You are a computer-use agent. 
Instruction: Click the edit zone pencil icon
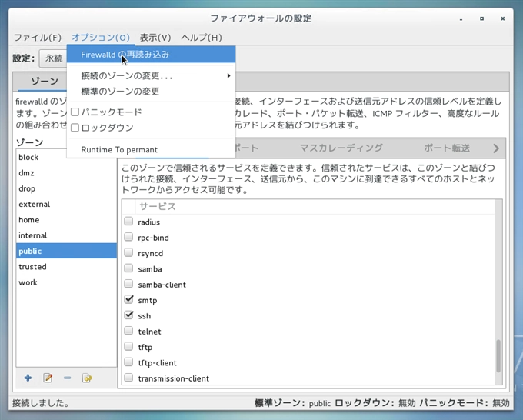coord(48,378)
